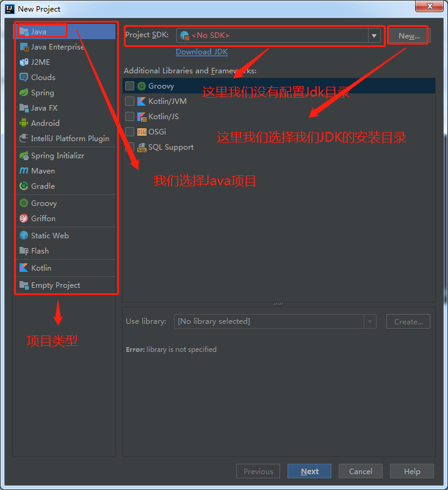
Task: Select the Spring leaf icon
Action: pyautogui.click(x=24, y=92)
